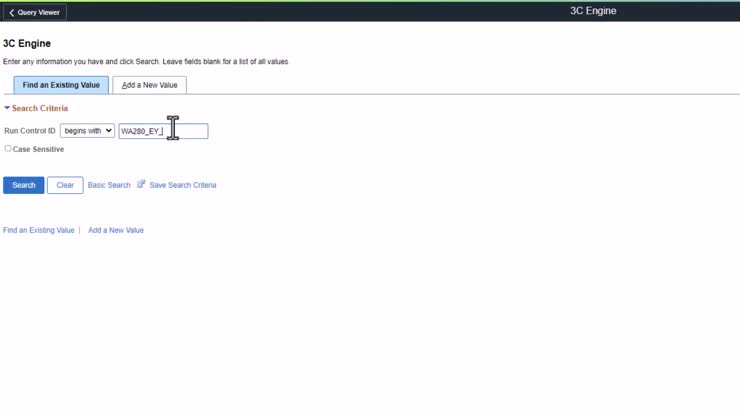740x416 pixels.
Task: Click the Run Control ID input field
Action: (163, 131)
